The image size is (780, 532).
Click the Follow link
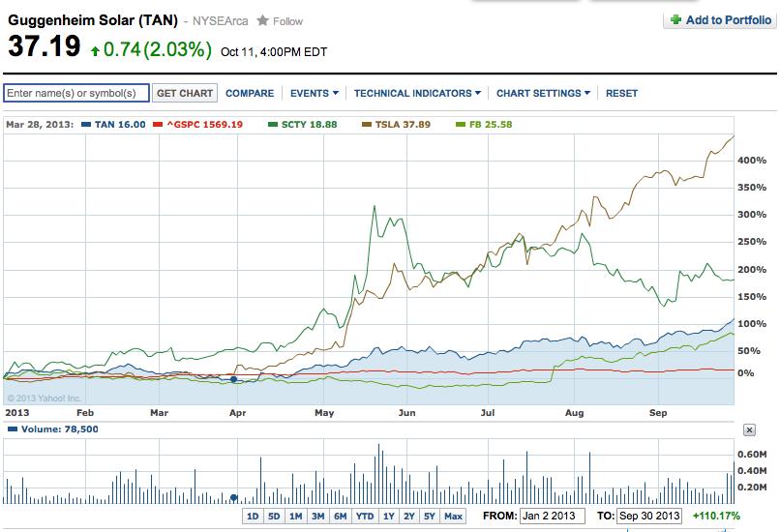click(287, 21)
